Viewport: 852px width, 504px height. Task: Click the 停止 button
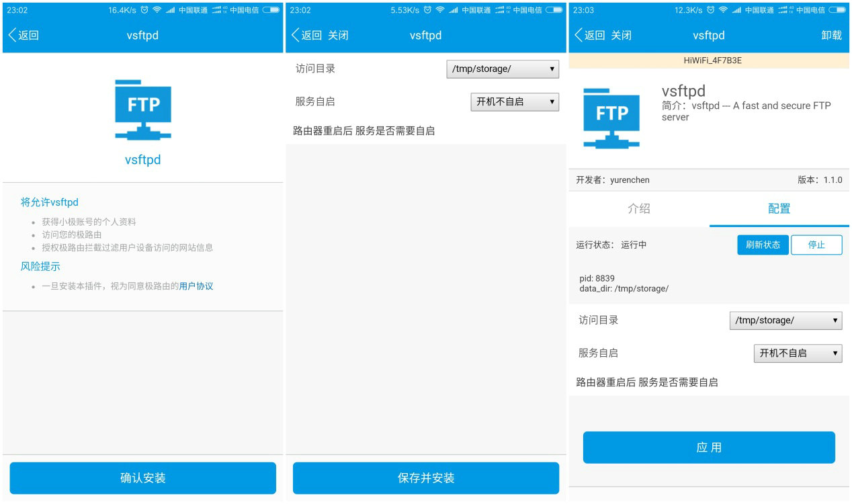[x=816, y=245]
